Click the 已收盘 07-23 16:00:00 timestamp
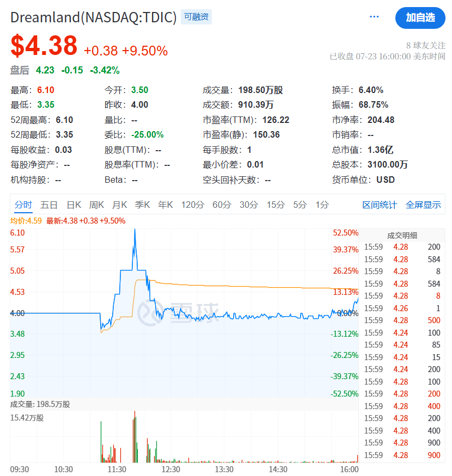This screenshot has height=476, width=452. [388, 57]
